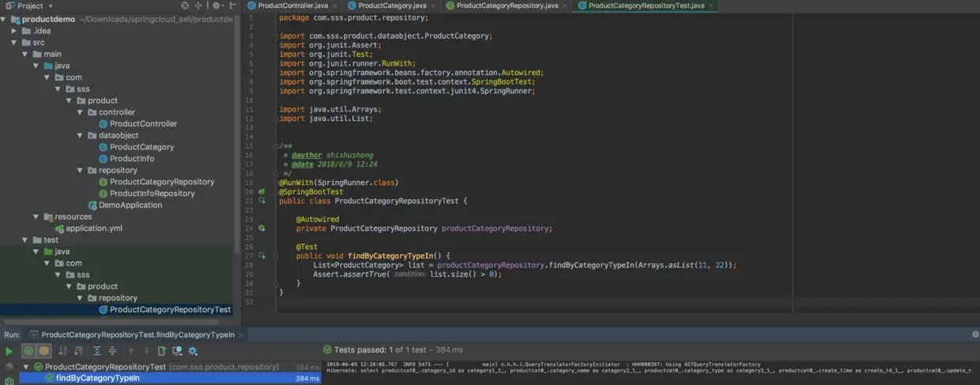
Task: Select DemoApplication in project tree
Action: click(130, 205)
